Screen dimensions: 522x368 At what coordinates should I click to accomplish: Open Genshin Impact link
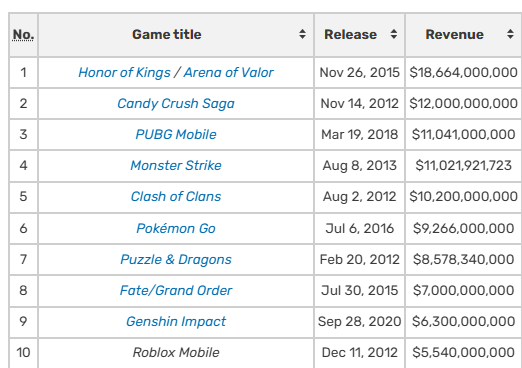coord(176,322)
